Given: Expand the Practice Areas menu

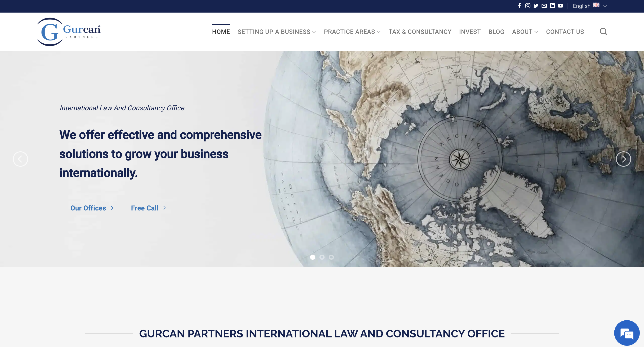Looking at the screenshot, I should coord(352,32).
